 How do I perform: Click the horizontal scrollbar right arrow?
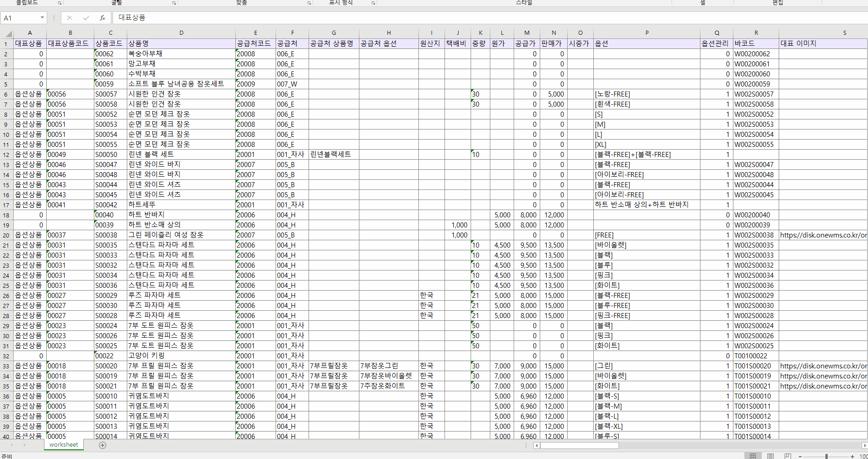click(x=864, y=445)
